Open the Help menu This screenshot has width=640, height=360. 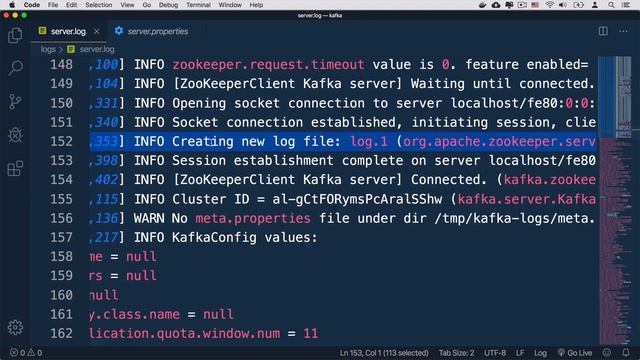(x=256, y=5)
